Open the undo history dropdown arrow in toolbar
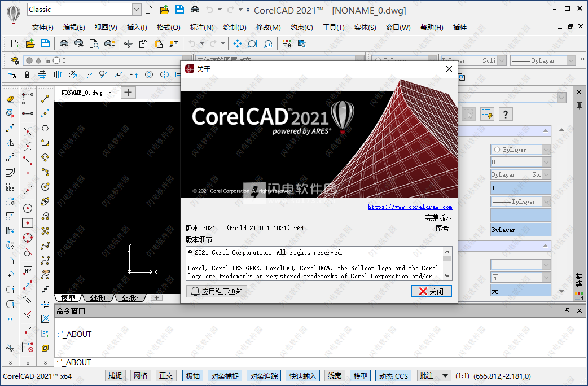 point(202,43)
